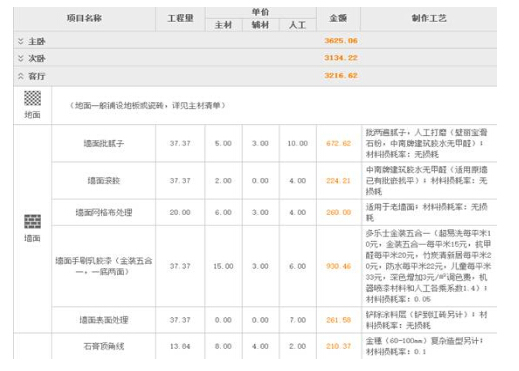Screen dimensions: 519x371
Task: Click the 项目名称 column header
Action: 84,18
